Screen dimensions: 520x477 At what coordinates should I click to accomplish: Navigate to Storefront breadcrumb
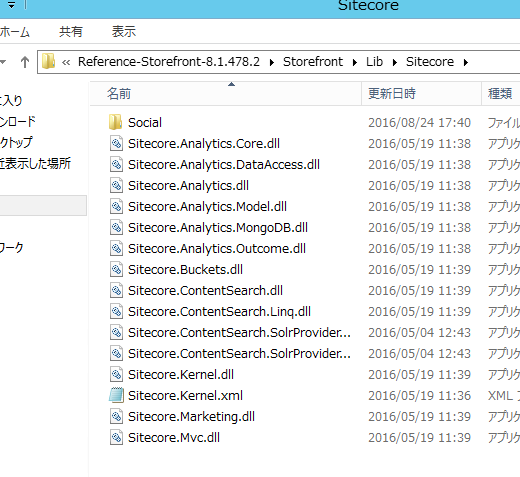coord(313,62)
